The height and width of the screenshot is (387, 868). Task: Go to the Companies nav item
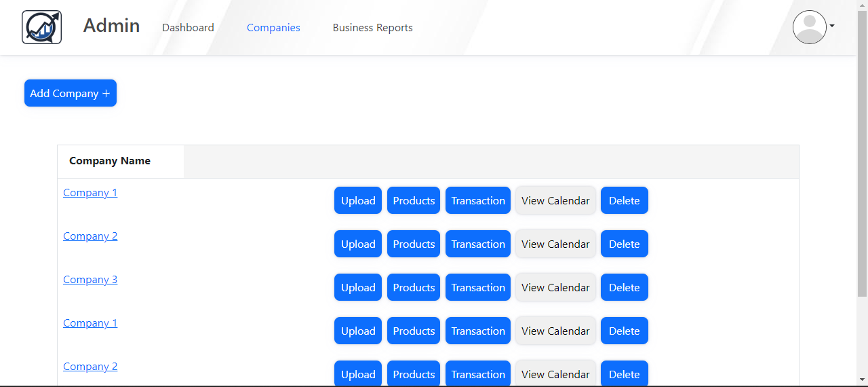[x=273, y=28]
